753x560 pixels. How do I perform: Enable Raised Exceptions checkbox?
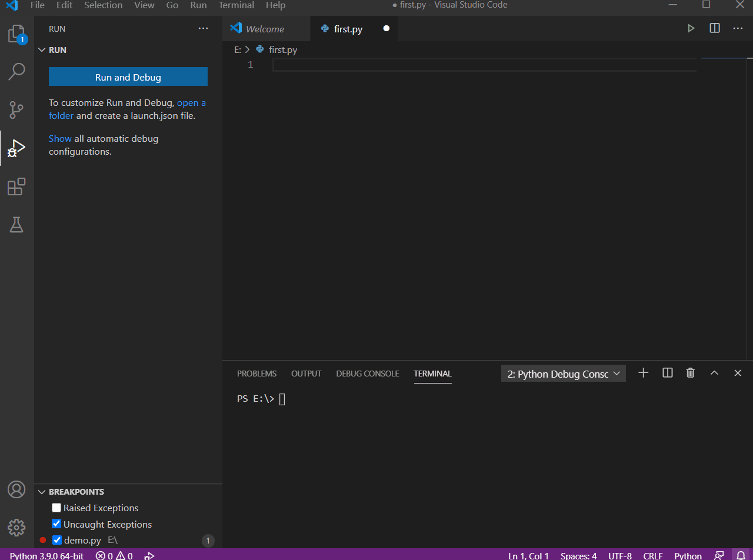tap(56, 508)
